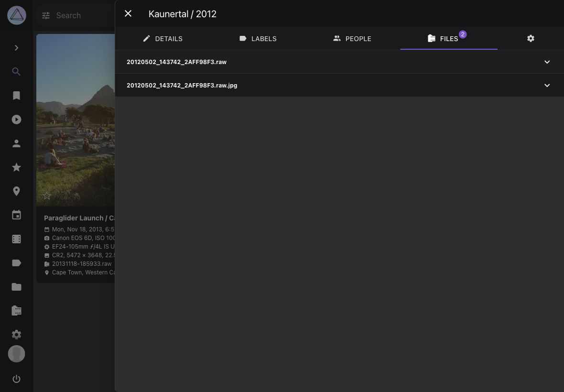The image size is (564, 392).
Task: Open the Calendar section in the sidebar
Action: [16, 215]
